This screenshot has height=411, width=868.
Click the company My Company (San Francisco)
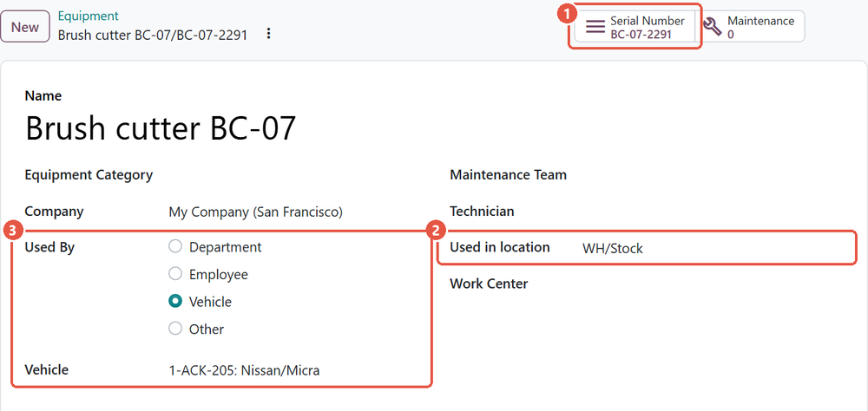pos(256,212)
